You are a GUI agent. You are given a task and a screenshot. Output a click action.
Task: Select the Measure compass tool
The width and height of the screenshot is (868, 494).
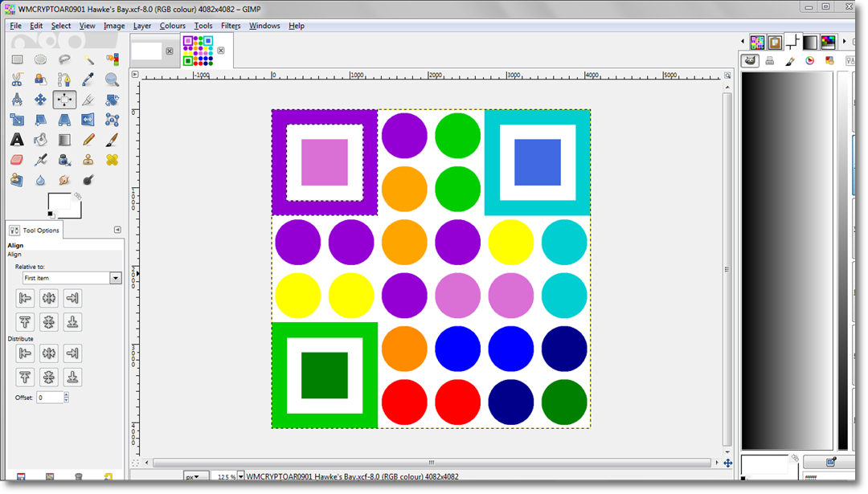tap(17, 100)
